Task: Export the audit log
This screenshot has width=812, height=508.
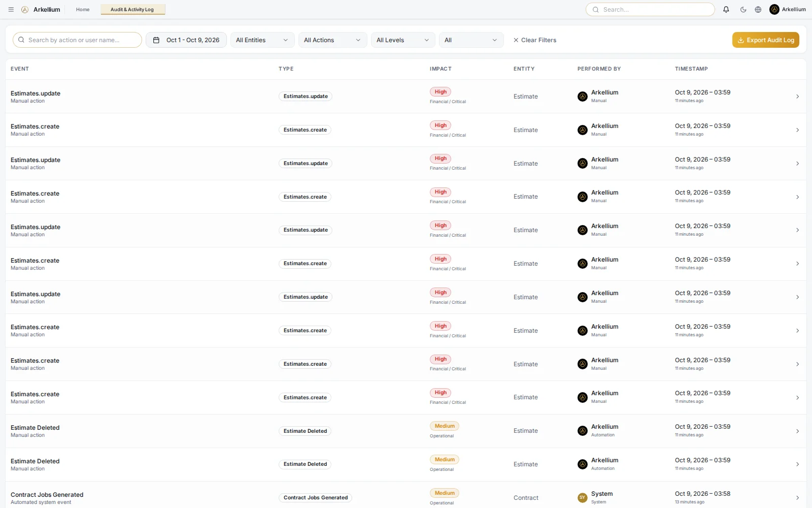Action: point(766,40)
